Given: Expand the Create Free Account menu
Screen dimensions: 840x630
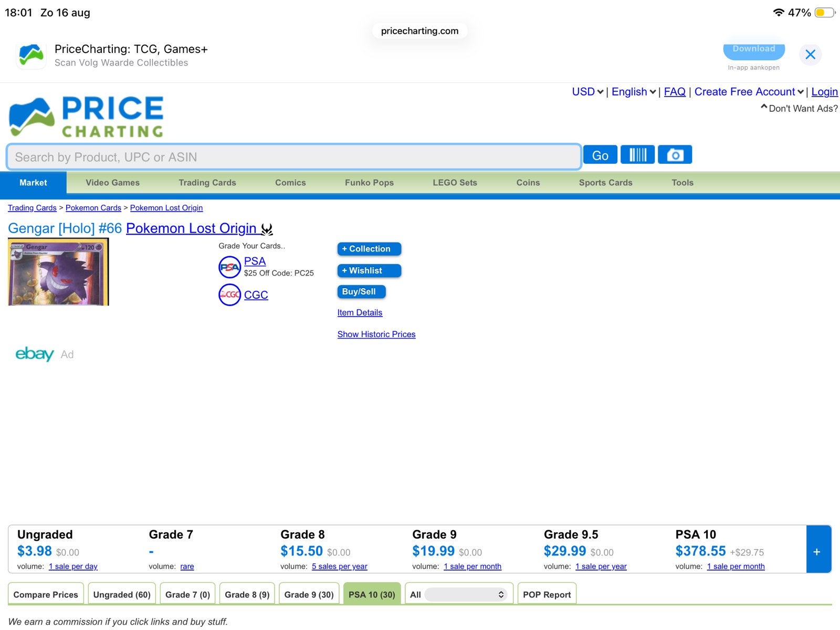Looking at the screenshot, I should pos(749,92).
